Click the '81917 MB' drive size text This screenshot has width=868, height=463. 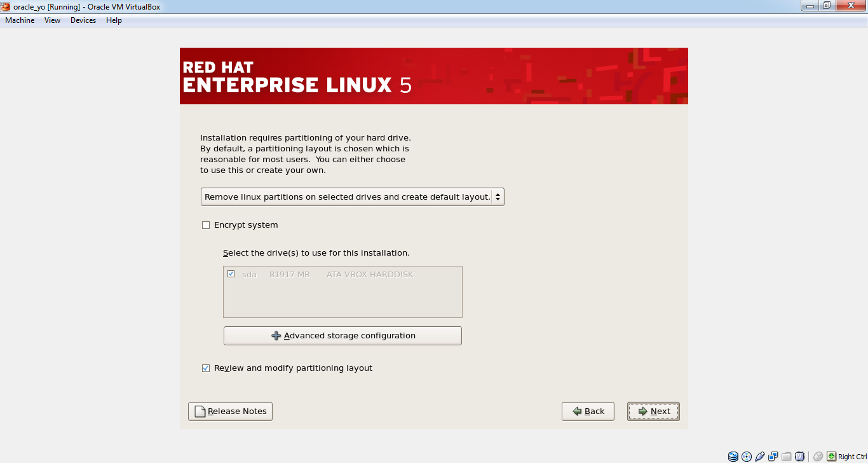290,275
